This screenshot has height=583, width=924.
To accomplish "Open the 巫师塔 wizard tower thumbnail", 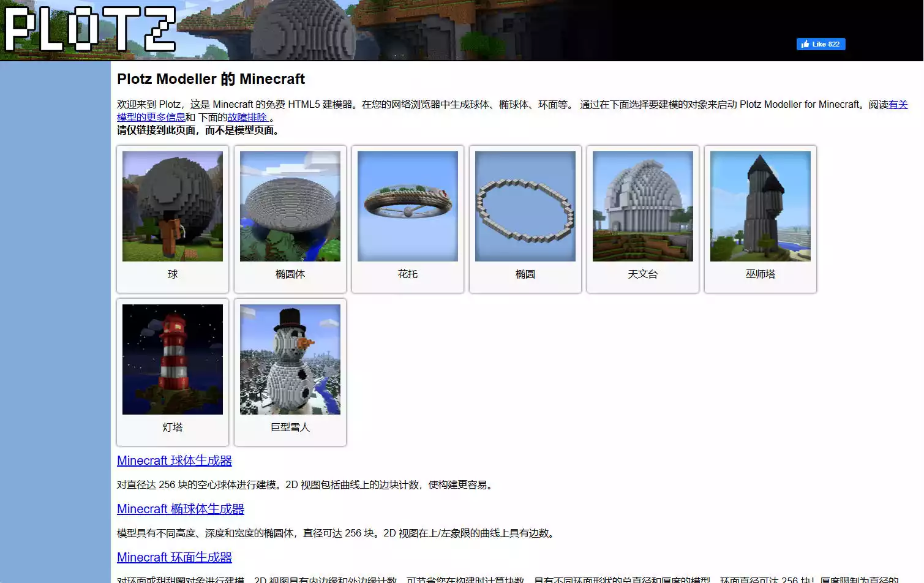I will click(761, 206).
